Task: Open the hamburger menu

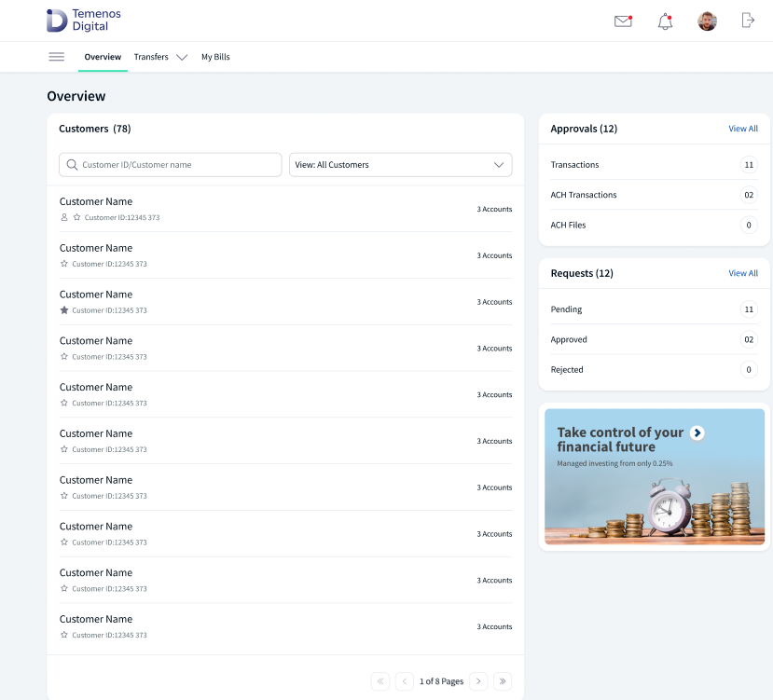Action: pos(57,57)
